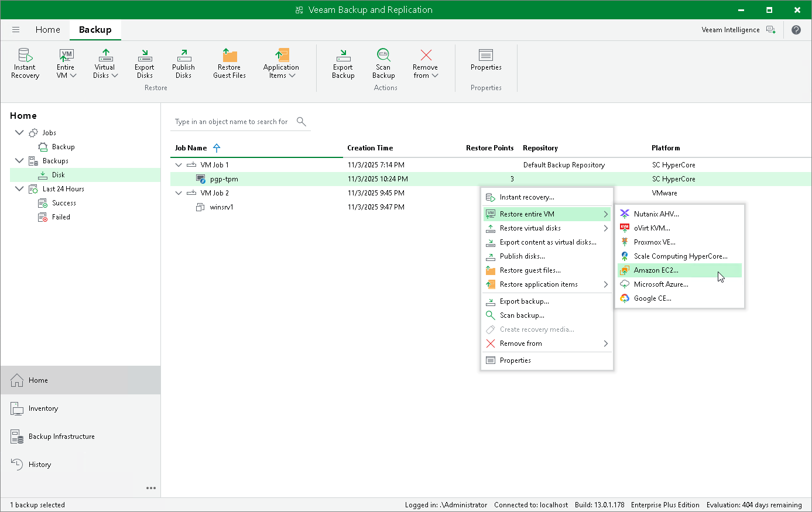812x512 pixels.
Task: Click the Entire VM ribbon button
Action: (x=66, y=64)
